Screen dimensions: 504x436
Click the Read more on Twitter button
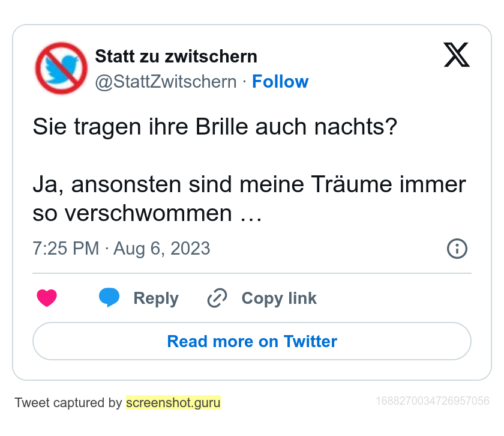[252, 341]
